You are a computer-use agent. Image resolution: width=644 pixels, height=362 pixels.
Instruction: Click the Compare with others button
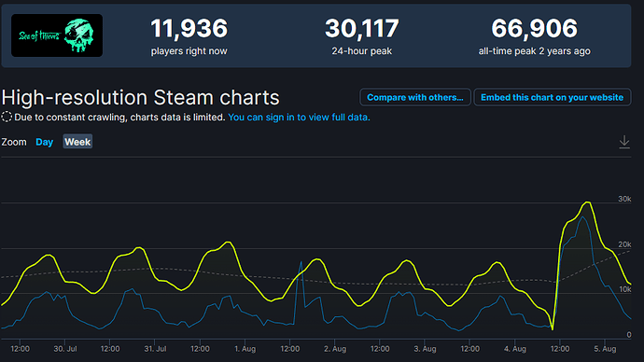[415, 97]
